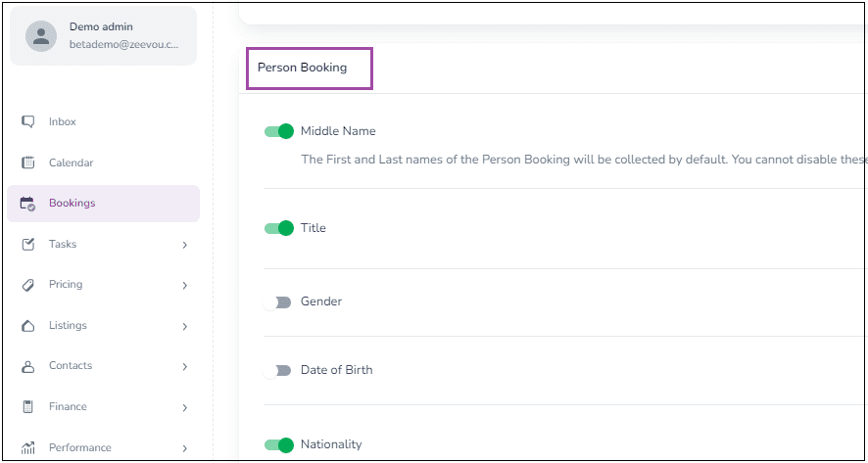868x463 pixels.
Task: Click the Contacts person icon
Action: (27, 366)
